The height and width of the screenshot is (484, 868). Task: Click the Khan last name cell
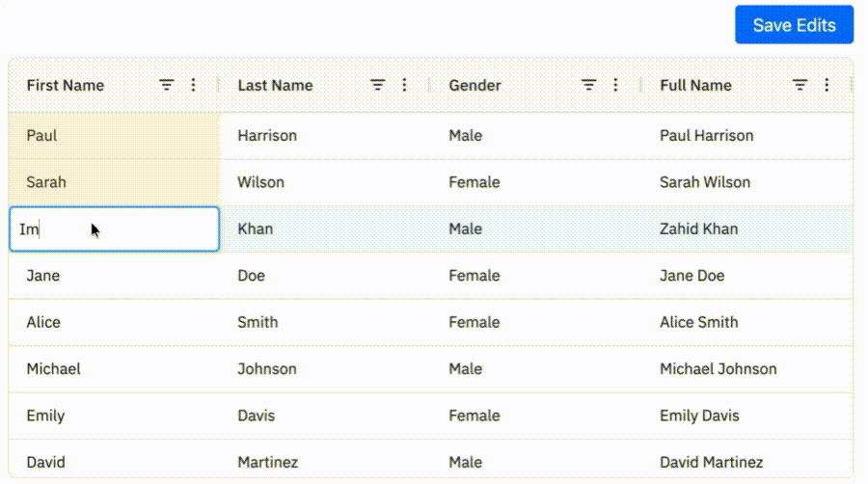(325, 229)
